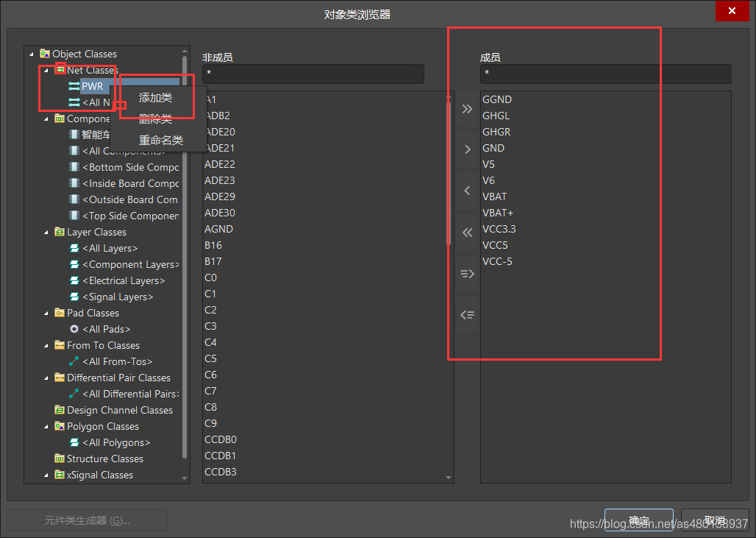Click the Top Side Components icon
Image resolution: width=756 pixels, height=538 pixels.
pyautogui.click(x=74, y=216)
